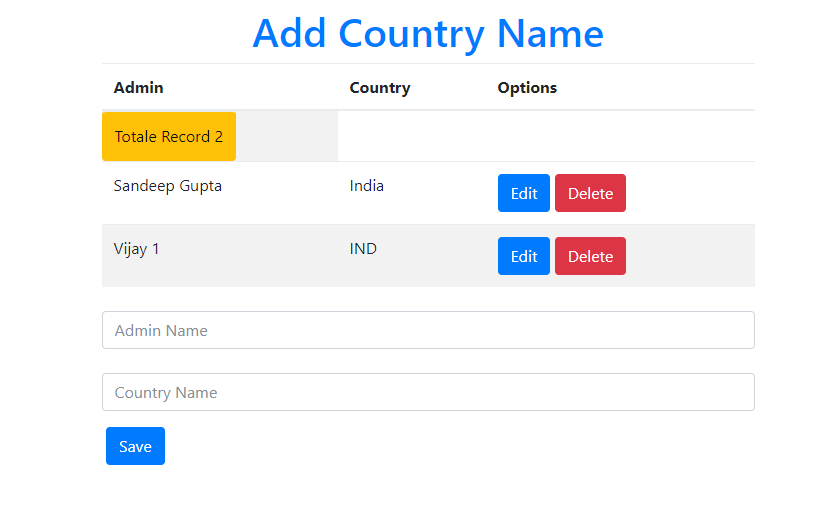823x519 pixels.
Task: Delete the Vijay 1 record
Action: tap(590, 256)
